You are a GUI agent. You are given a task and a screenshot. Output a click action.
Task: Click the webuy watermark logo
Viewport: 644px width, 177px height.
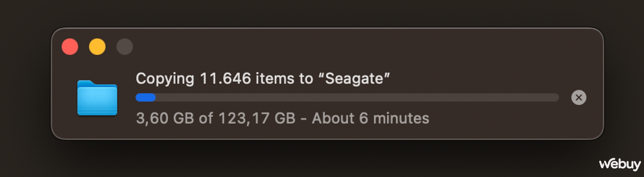[620, 164]
